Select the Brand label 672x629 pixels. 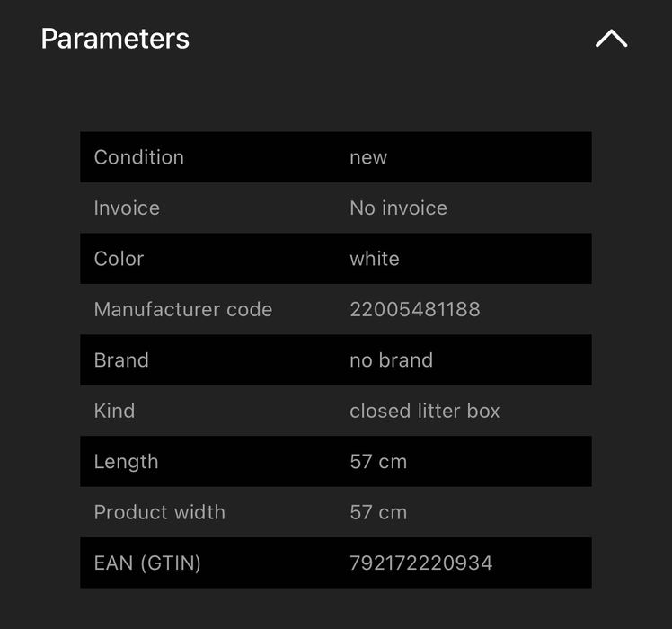click(x=121, y=359)
